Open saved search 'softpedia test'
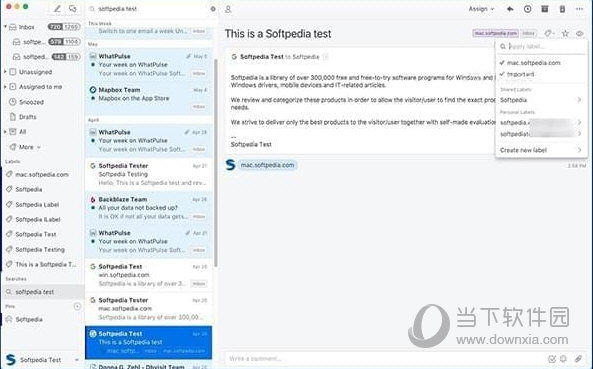 click(42, 292)
